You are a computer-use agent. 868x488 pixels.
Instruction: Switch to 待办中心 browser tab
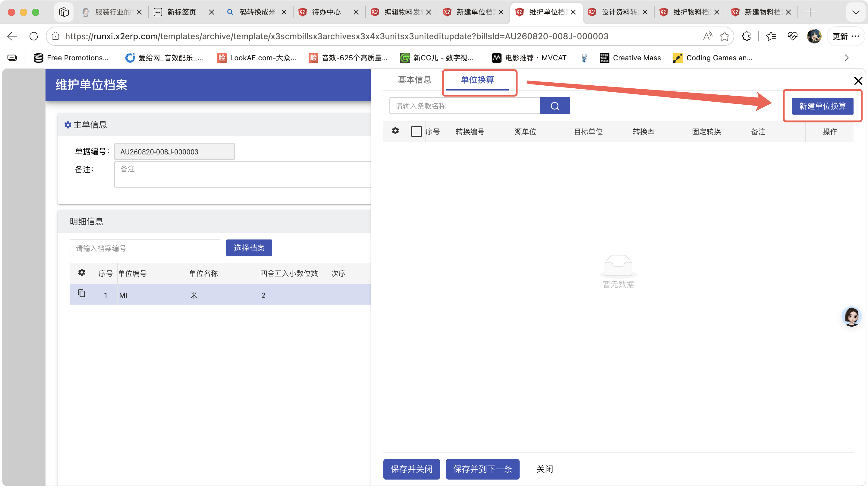(326, 12)
